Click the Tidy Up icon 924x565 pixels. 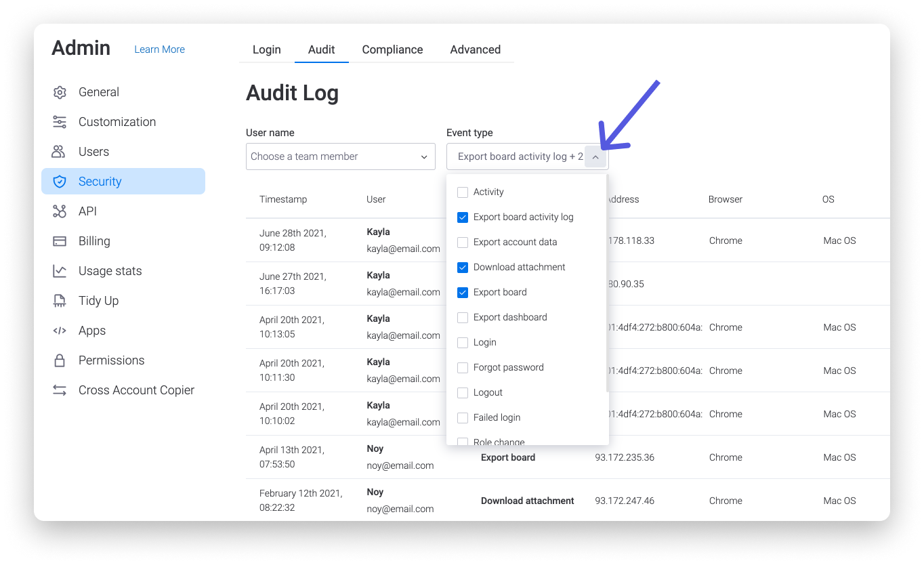pos(60,301)
